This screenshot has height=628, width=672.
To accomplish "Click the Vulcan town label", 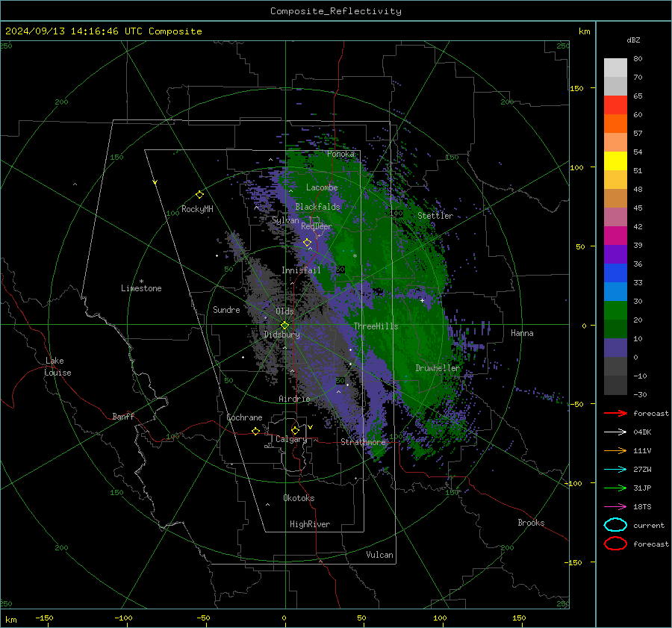I will (x=379, y=555).
